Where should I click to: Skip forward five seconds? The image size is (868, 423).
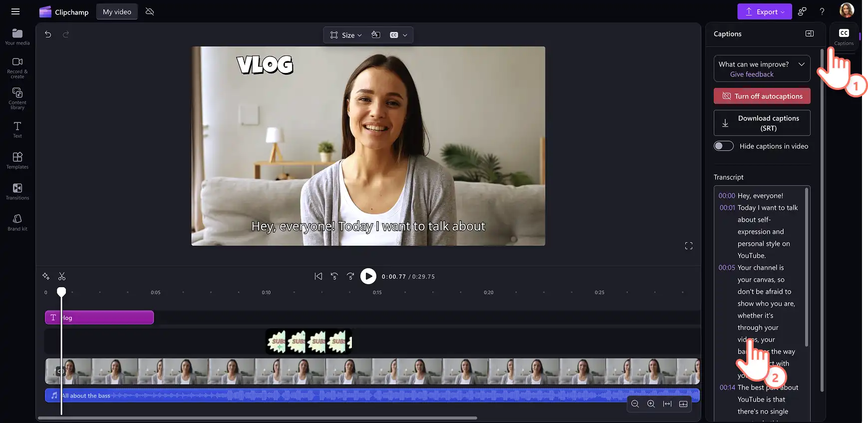tap(350, 276)
